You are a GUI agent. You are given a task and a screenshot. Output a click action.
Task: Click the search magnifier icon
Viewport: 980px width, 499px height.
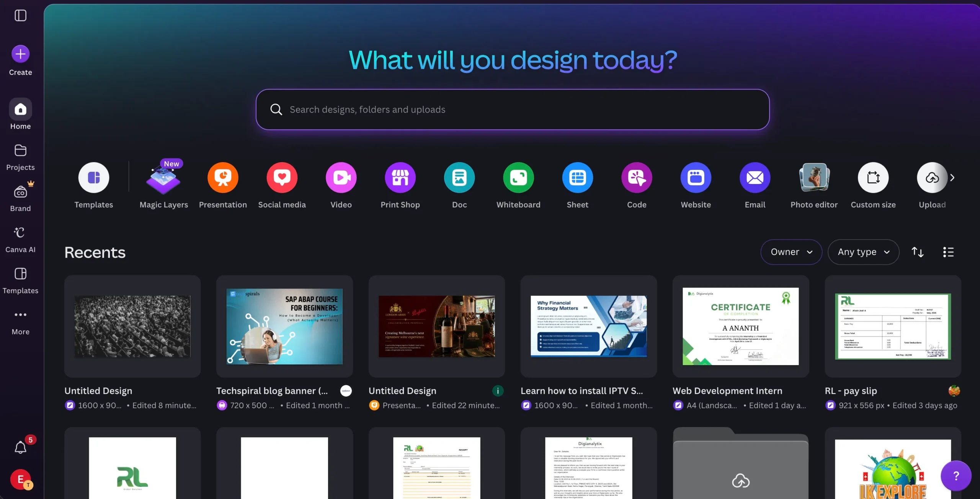click(x=276, y=109)
